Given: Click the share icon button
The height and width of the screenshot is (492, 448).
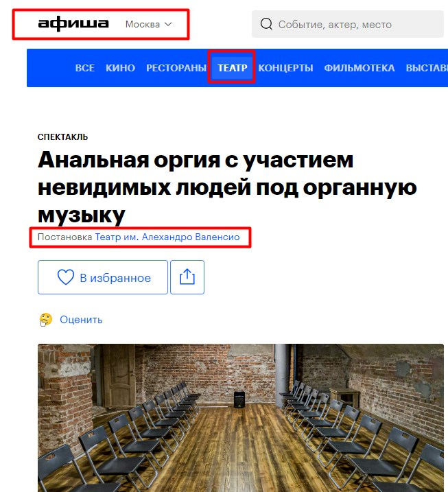Looking at the screenshot, I should 187,277.
